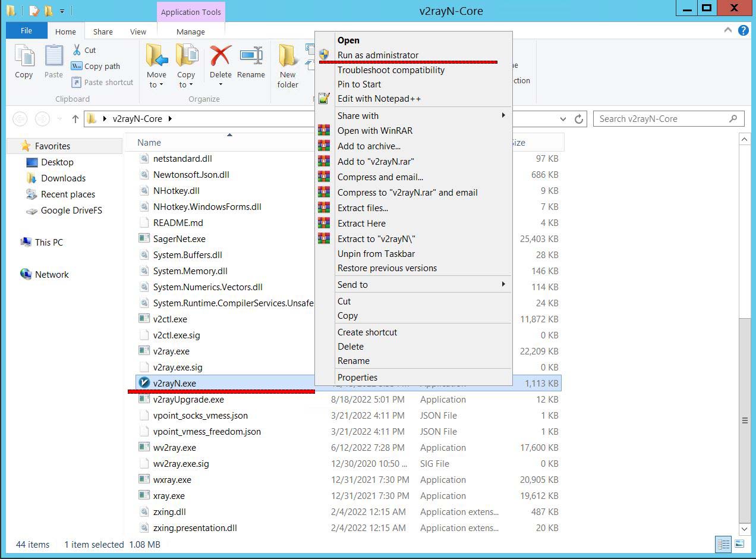Choose Restore previous versions
The height and width of the screenshot is (559, 756).
tap(387, 268)
